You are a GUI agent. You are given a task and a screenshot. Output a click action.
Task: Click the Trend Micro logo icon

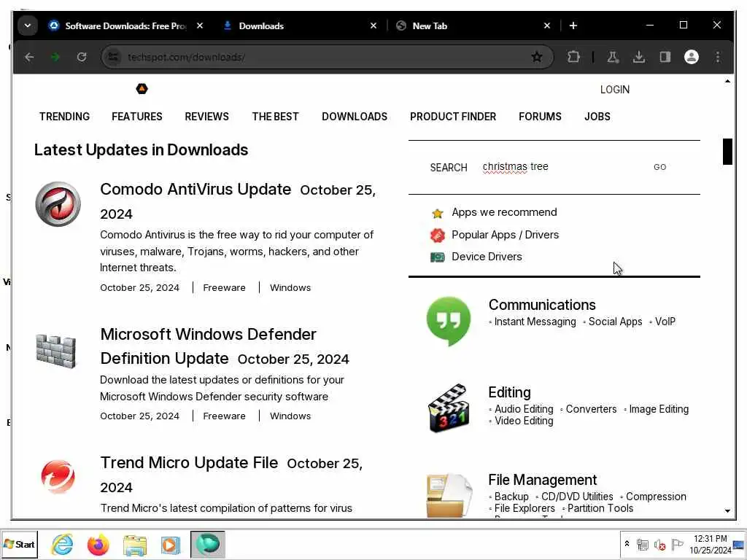(x=58, y=476)
